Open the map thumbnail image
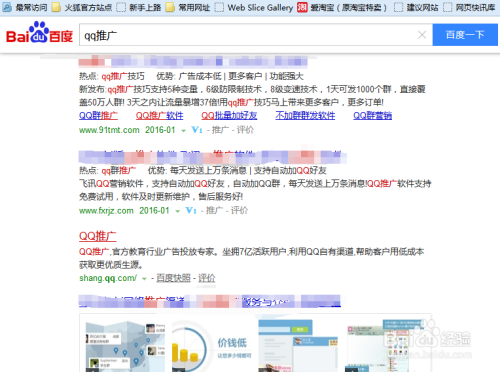Viewport: 500px width, 372px height. (125, 346)
